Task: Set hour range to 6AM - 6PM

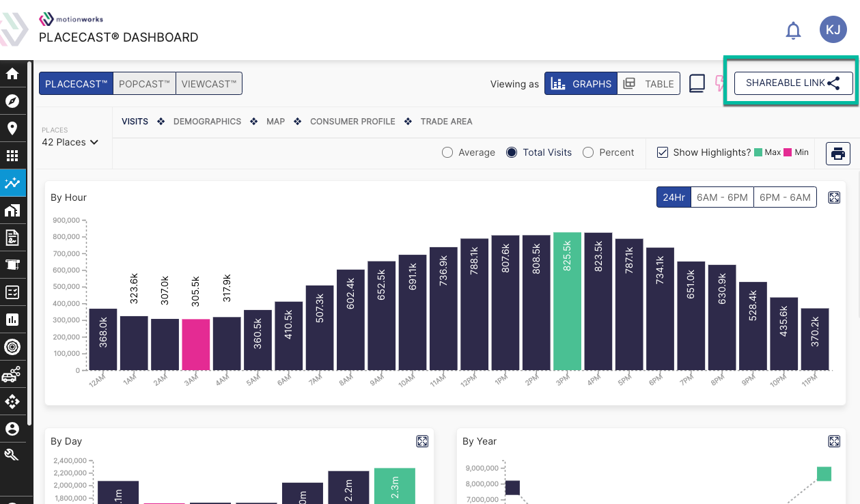Action: [722, 197]
